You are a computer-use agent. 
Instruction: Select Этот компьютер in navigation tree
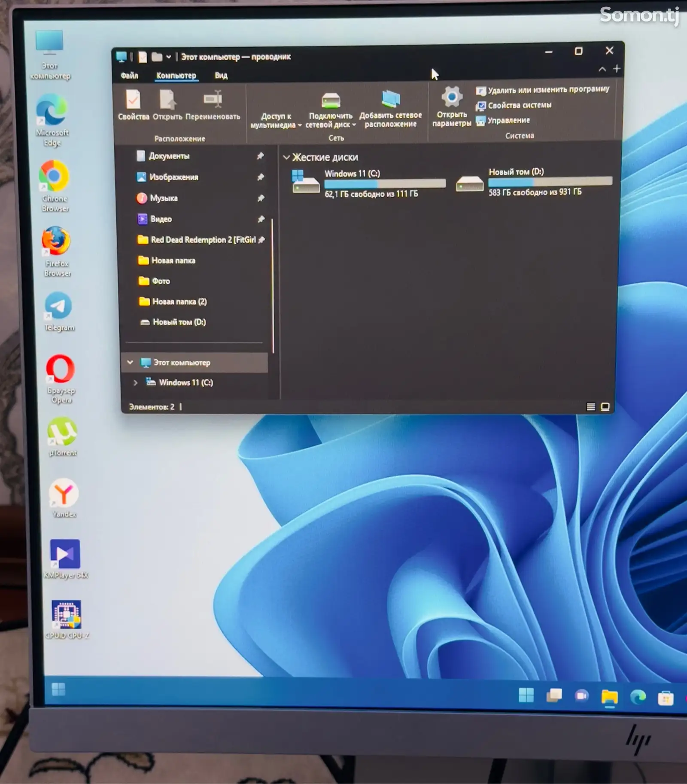click(182, 363)
